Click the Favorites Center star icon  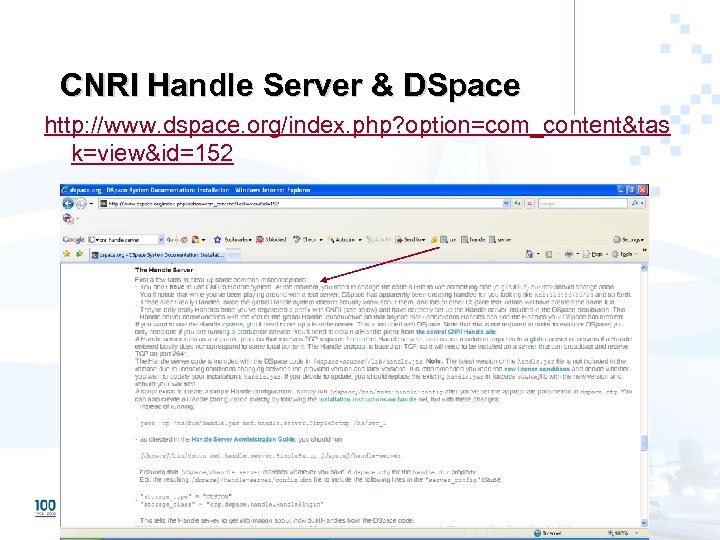pos(67,254)
